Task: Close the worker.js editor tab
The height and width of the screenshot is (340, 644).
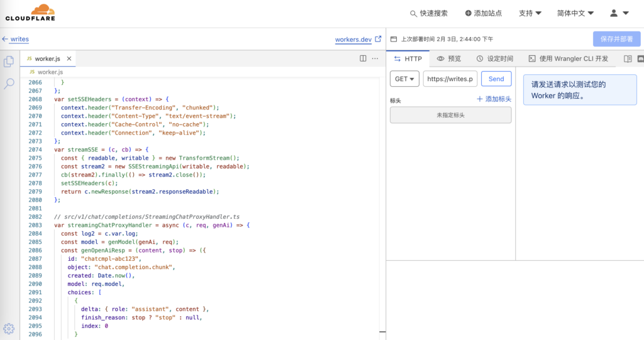Action: [69, 58]
